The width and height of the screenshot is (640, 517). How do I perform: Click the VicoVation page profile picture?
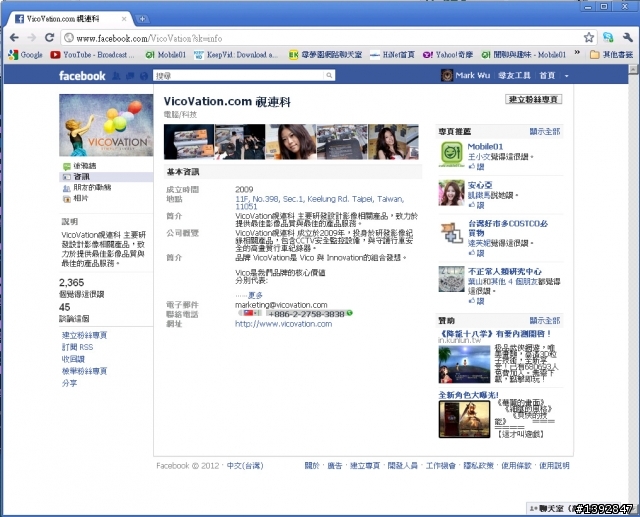click(x=106, y=125)
